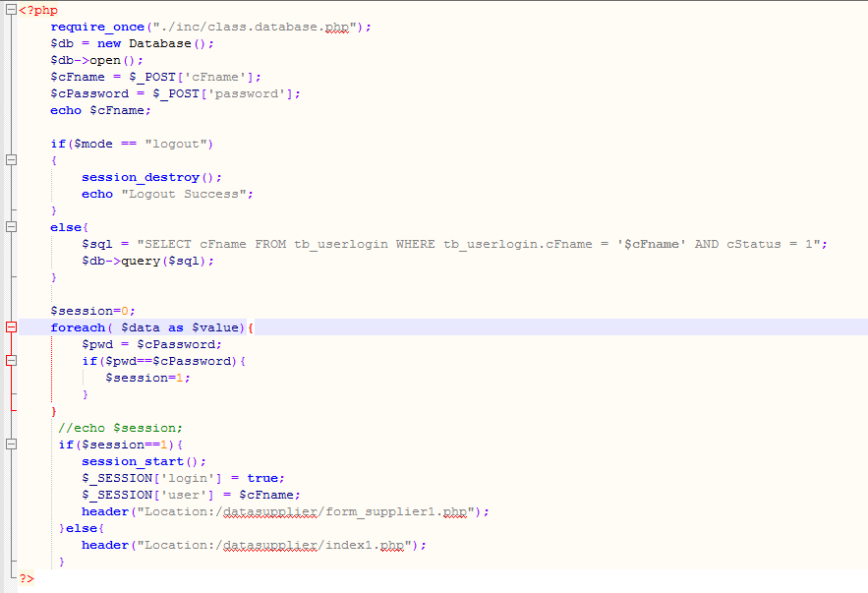
Task: Collapse the fold marker beside else{
Action: pos(11,227)
